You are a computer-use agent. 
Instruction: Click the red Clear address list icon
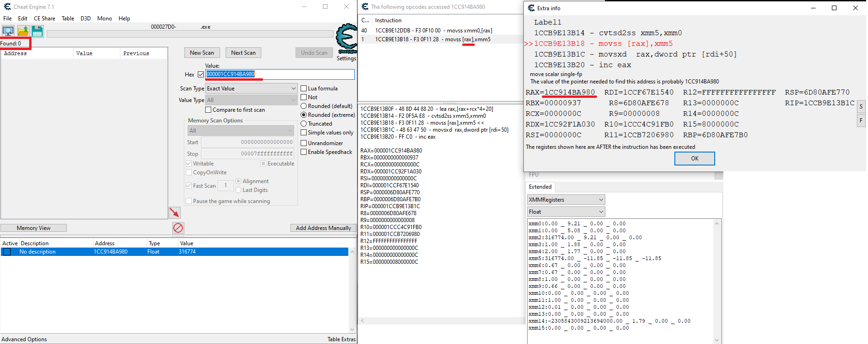pos(178,228)
